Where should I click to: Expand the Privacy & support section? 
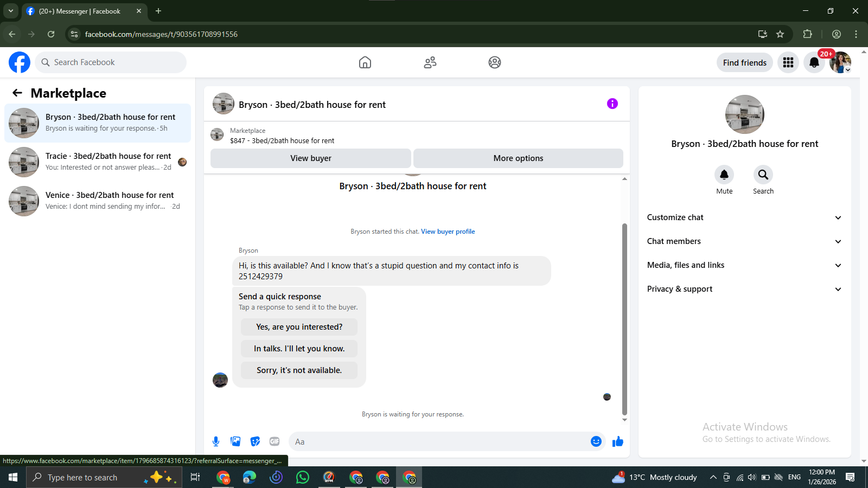(x=744, y=289)
